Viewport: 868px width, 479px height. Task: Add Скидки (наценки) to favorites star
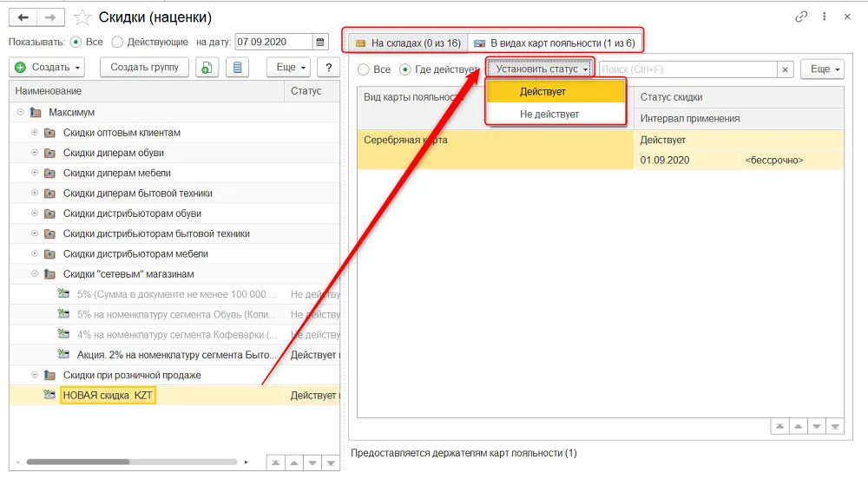pyautogui.click(x=82, y=17)
